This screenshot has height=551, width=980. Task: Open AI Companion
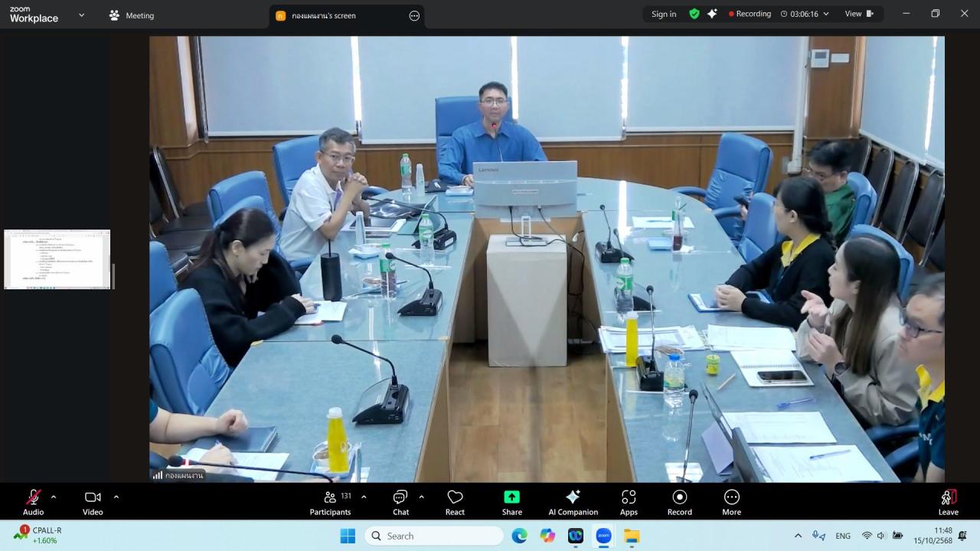[x=573, y=502]
